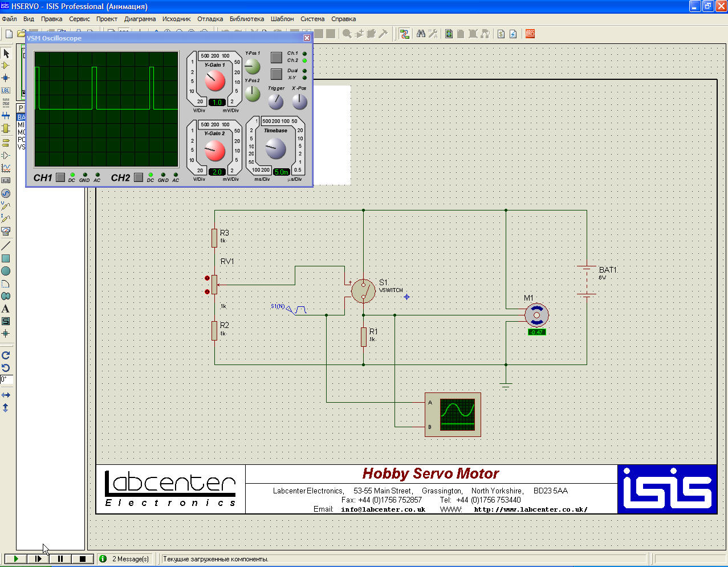Select the Virtual Instruments meter icon
The image size is (728, 567).
click(6, 231)
